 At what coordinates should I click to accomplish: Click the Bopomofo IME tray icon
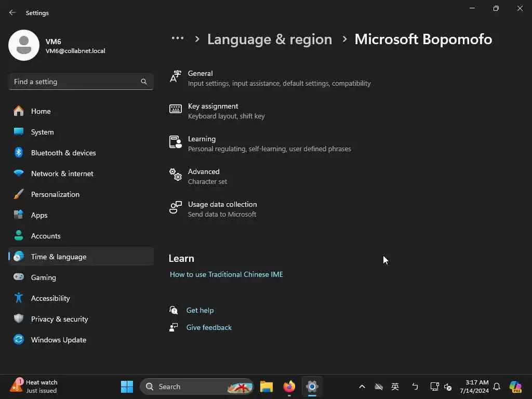(415, 387)
